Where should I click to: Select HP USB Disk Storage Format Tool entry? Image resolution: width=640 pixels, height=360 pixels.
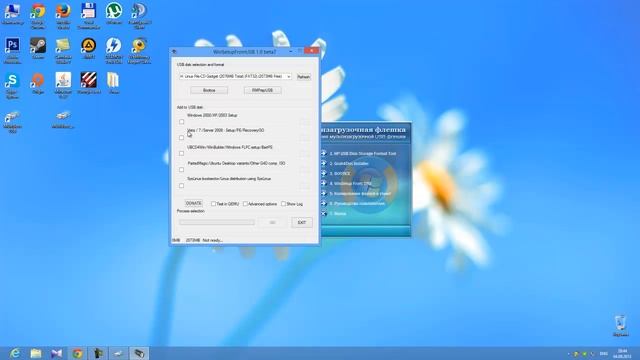(x=362, y=153)
